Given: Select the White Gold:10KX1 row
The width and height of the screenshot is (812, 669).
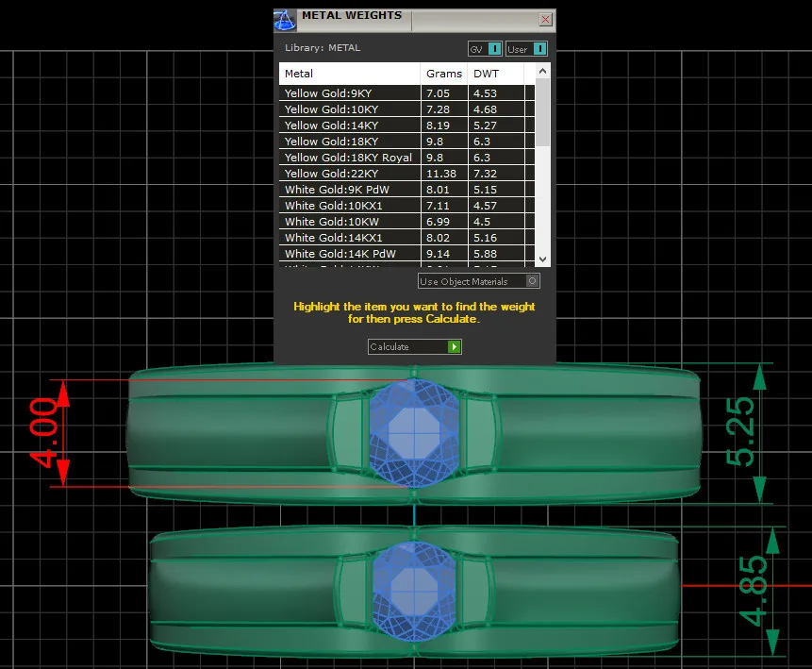Looking at the screenshot, I should [x=407, y=206].
